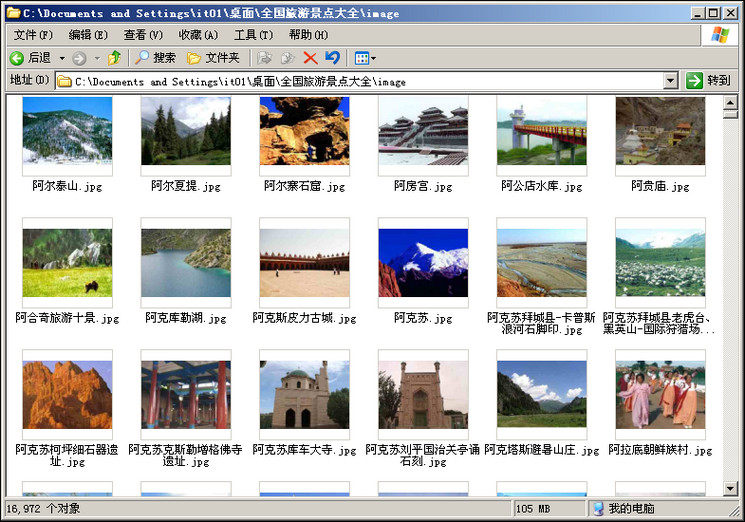Viewport: 745px width, 522px height.
Task: Click the scrollbar down arrow
Action: point(730,488)
